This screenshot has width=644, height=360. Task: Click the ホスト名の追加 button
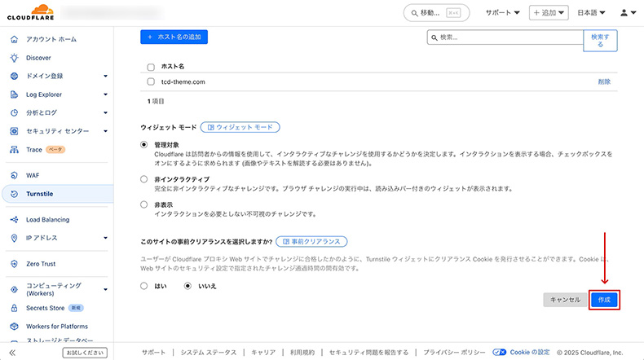[174, 37]
